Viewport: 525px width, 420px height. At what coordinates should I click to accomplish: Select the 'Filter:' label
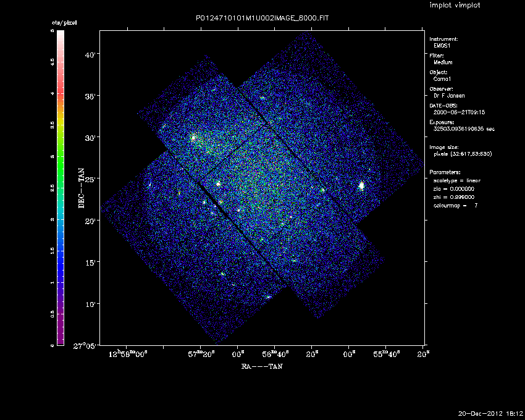click(x=437, y=56)
